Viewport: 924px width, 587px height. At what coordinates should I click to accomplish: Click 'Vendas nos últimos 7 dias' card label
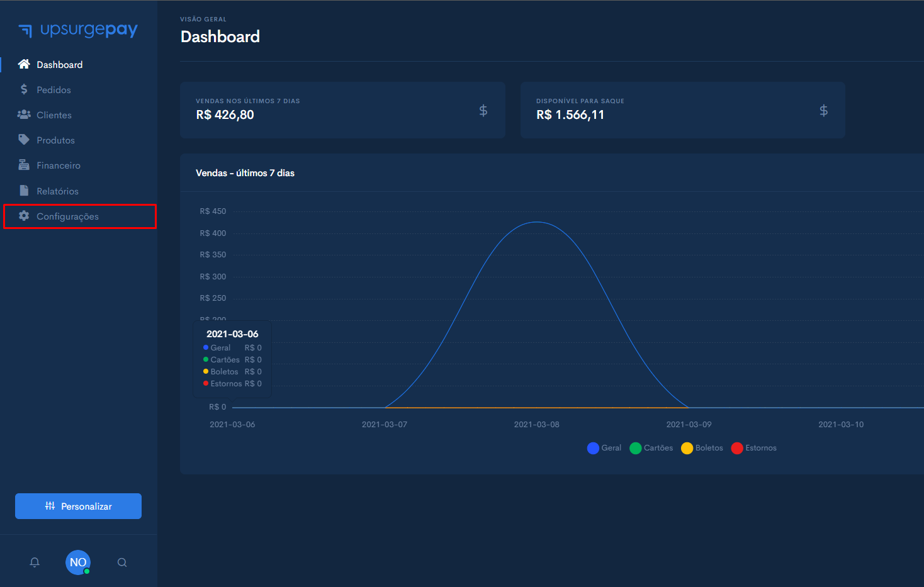pos(248,101)
